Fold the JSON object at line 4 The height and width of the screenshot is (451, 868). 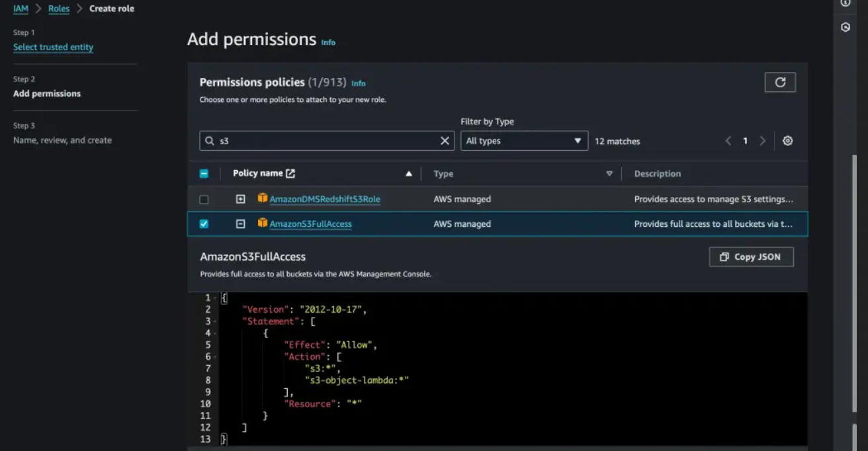point(216,333)
